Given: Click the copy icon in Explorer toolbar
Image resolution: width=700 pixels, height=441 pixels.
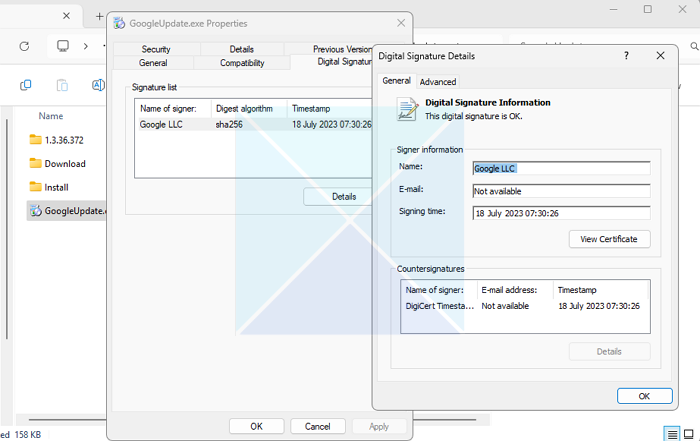Looking at the screenshot, I should [26, 86].
